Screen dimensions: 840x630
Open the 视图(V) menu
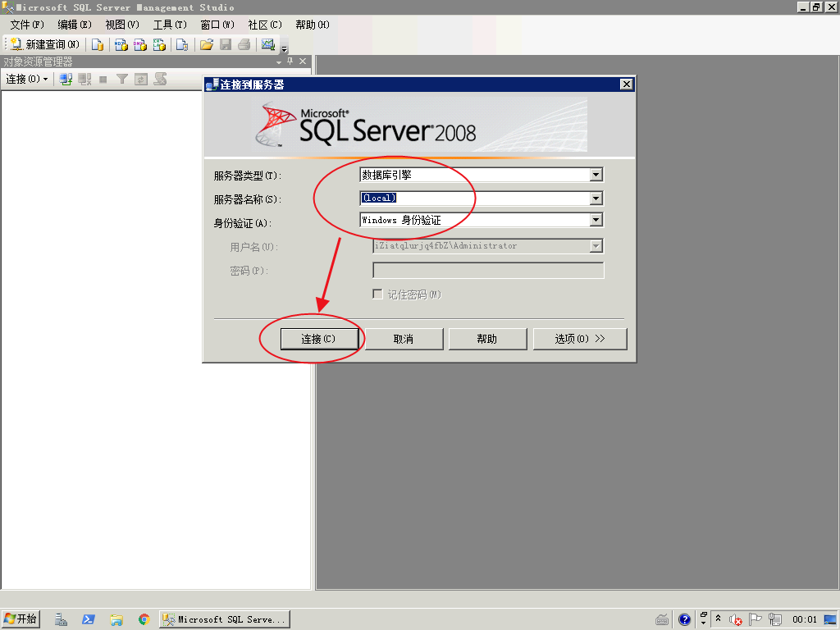(122, 25)
